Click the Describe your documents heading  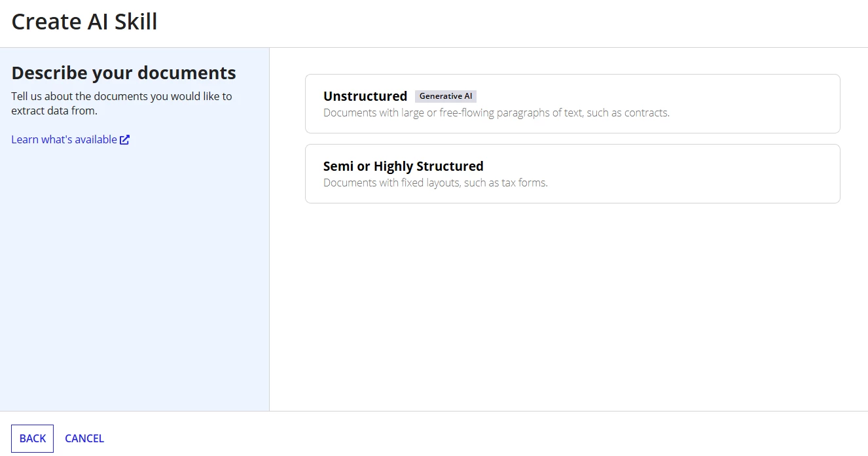124,73
